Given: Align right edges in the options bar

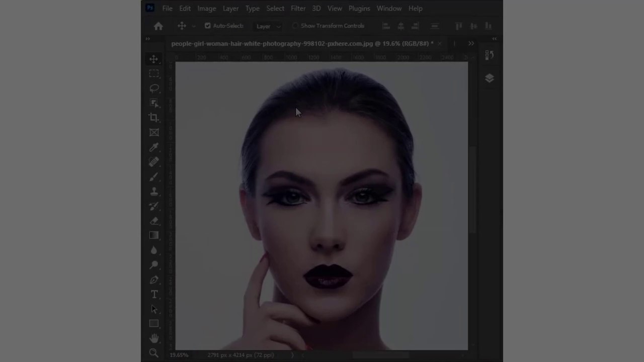Looking at the screenshot, I should [415, 26].
